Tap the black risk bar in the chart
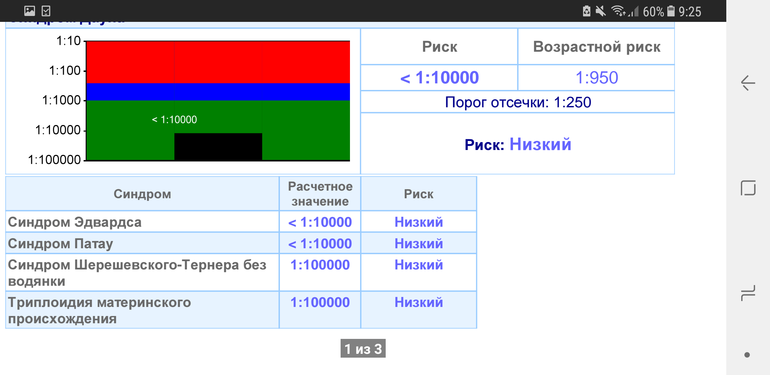Image resolution: width=770 pixels, height=375 pixels. (218, 146)
